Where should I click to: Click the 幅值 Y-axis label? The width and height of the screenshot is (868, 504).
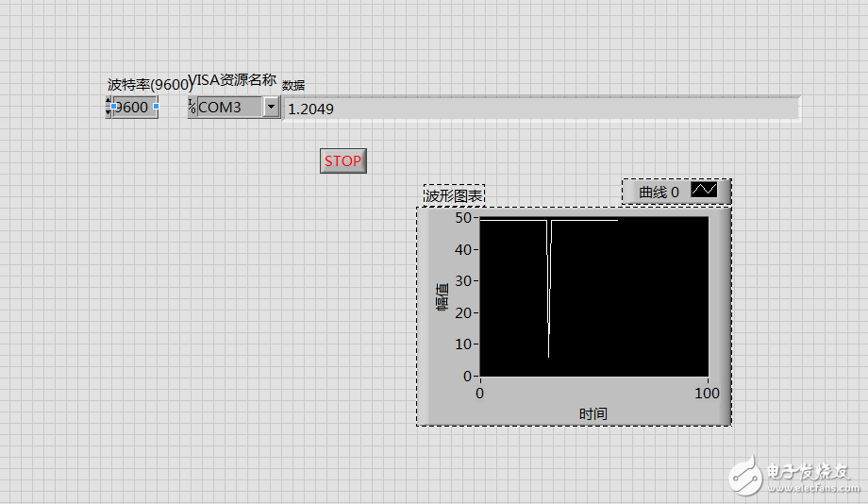[x=442, y=297]
